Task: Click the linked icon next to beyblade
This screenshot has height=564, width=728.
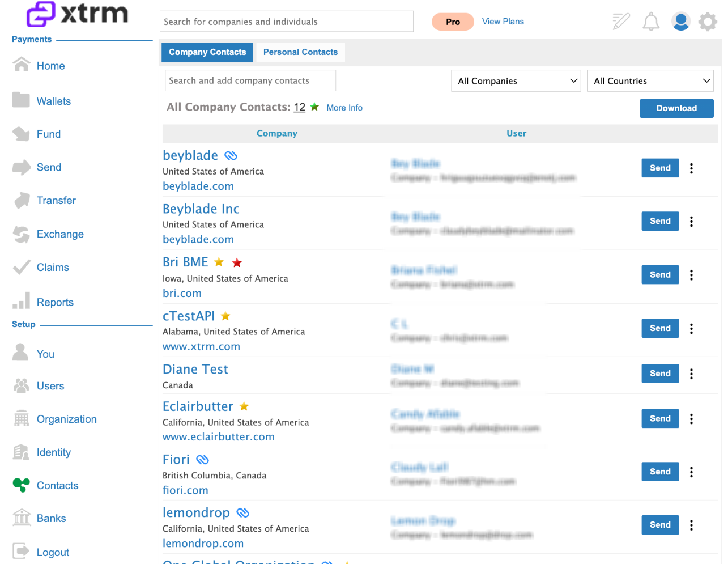Action: (231, 155)
